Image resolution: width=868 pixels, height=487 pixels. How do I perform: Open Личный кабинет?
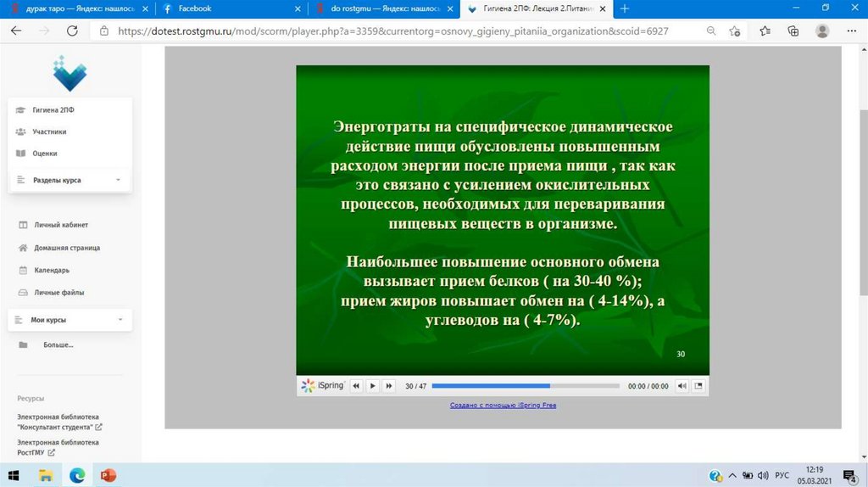coord(61,225)
